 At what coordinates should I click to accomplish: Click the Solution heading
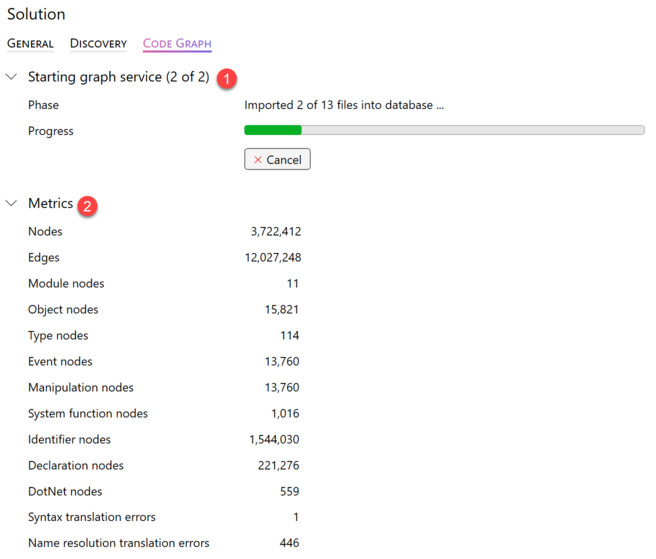(x=36, y=14)
